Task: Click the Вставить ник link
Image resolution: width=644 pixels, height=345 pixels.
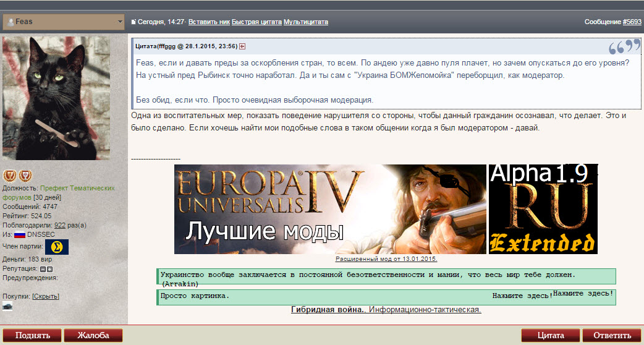Action: pos(209,22)
